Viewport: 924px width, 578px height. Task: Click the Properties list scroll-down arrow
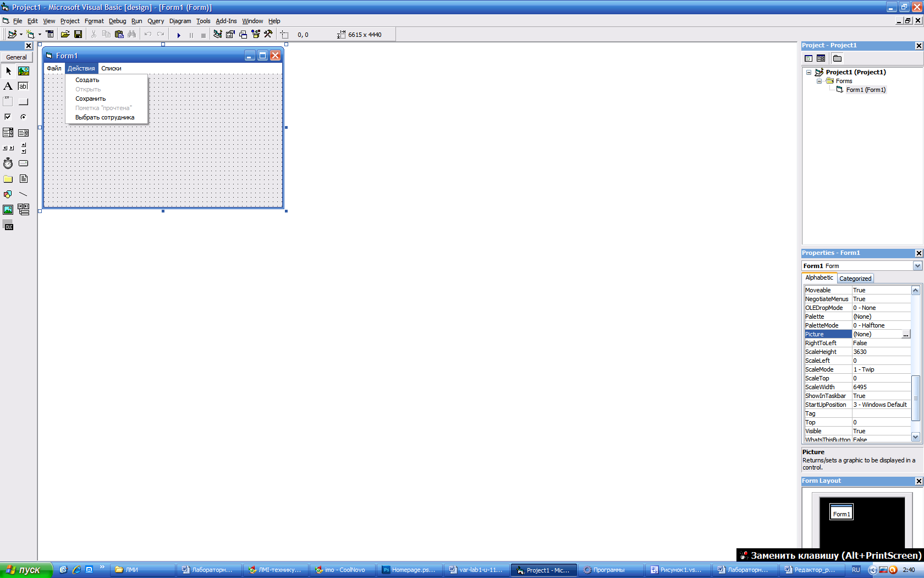916,437
